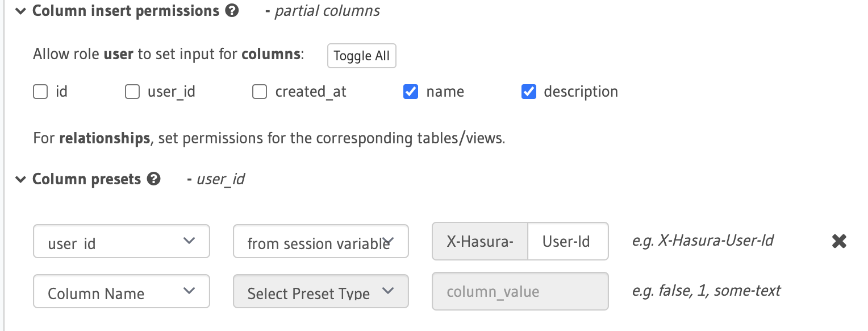Open the user_id column selector dropdown

pyautogui.click(x=121, y=241)
